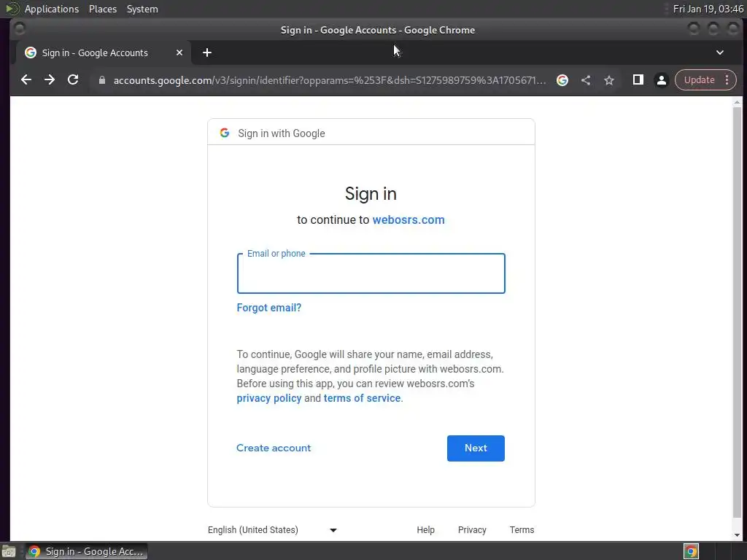Click the scrollbar down arrow

pyautogui.click(x=737, y=534)
